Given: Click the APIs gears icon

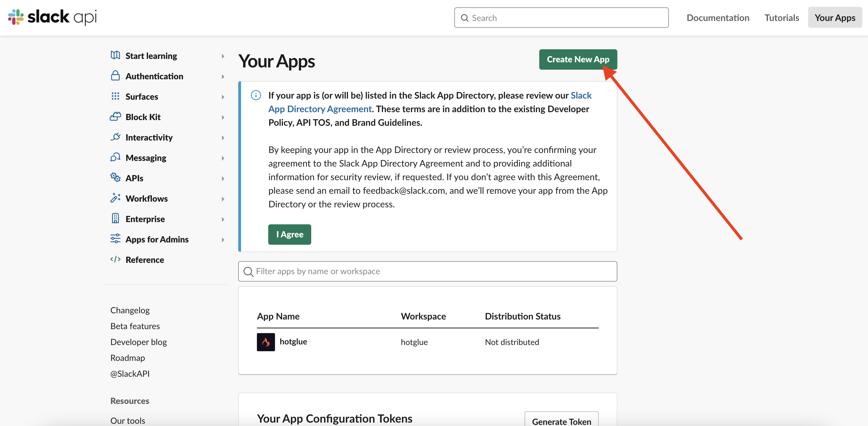Looking at the screenshot, I should [x=115, y=177].
